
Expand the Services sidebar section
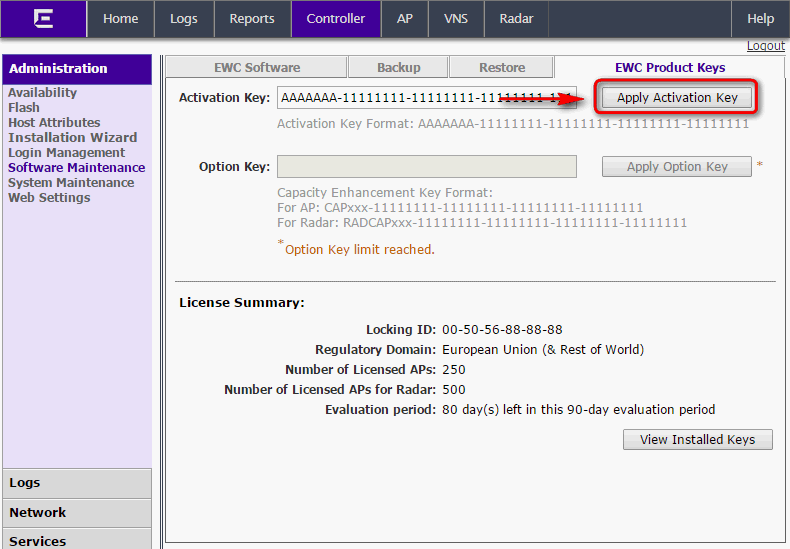(x=77, y=539)
